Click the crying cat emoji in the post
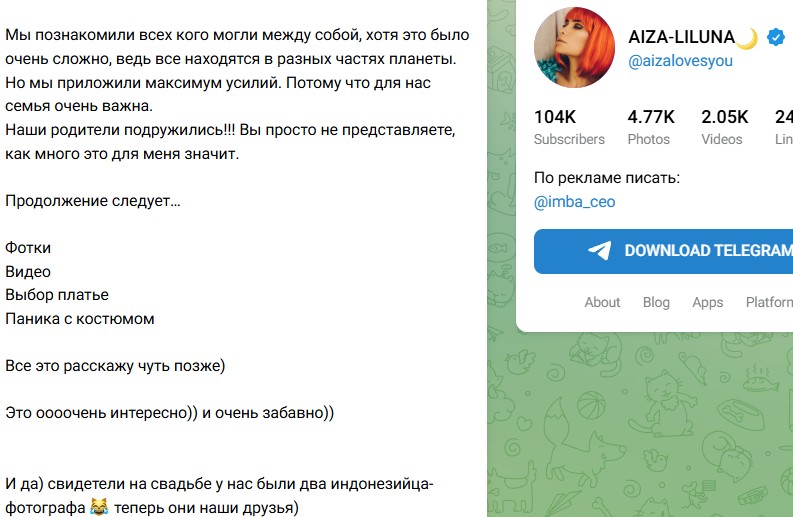The height and width of the screenshot is (517, 793). click(x=98, y=508)
